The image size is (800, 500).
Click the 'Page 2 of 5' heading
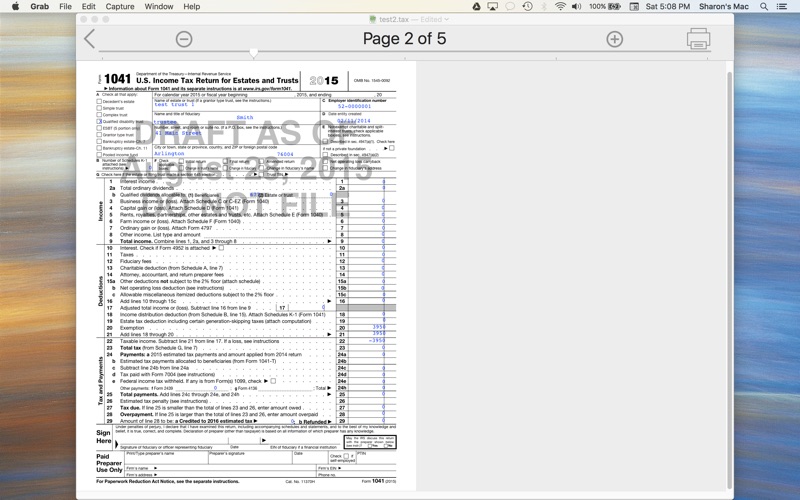pos(404,39)
